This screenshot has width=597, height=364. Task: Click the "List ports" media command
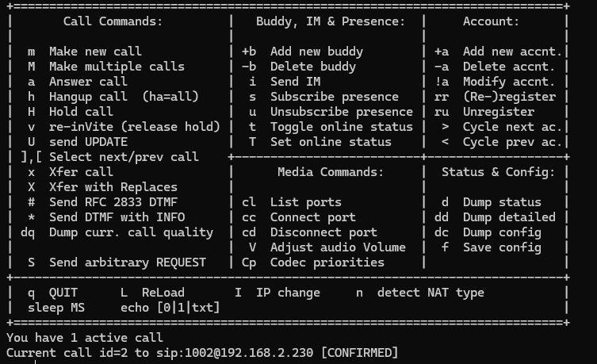click(x=305, y=202)
